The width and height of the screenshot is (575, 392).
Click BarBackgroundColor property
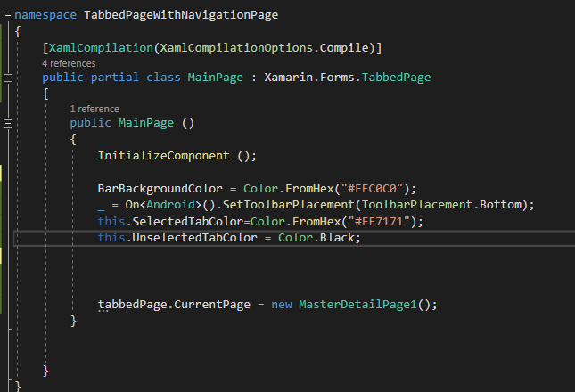pyautogui.click(x=160, y=189)
